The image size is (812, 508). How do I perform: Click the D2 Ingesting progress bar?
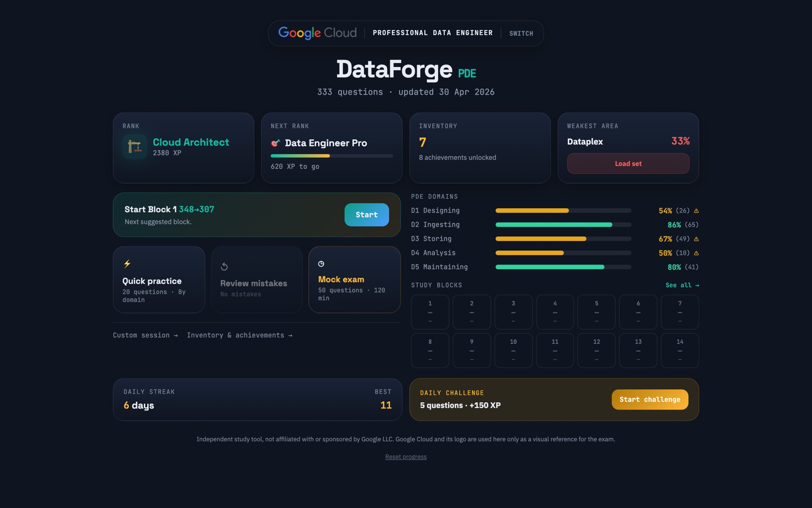click(x=563, y=225)
